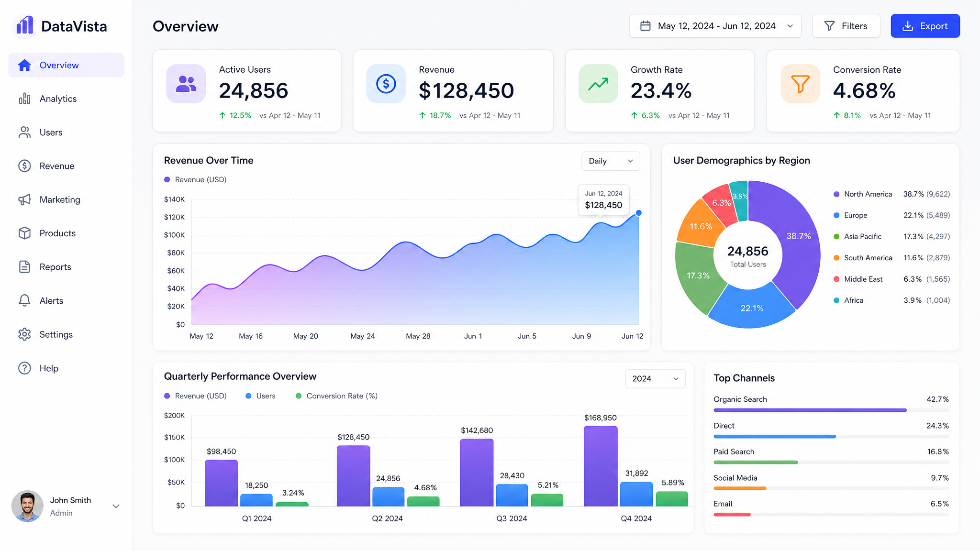This screenshot has width=980, height=551.
Task: Click the Email channel progress bar
Action: 831,514
